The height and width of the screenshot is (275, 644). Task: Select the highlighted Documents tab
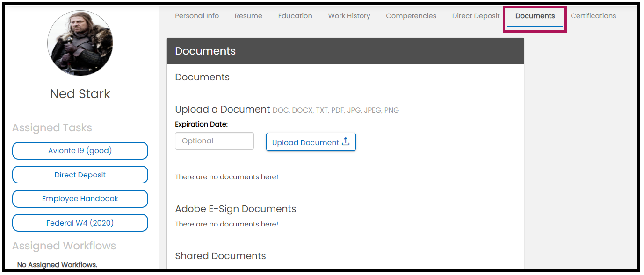click(535, 16)
